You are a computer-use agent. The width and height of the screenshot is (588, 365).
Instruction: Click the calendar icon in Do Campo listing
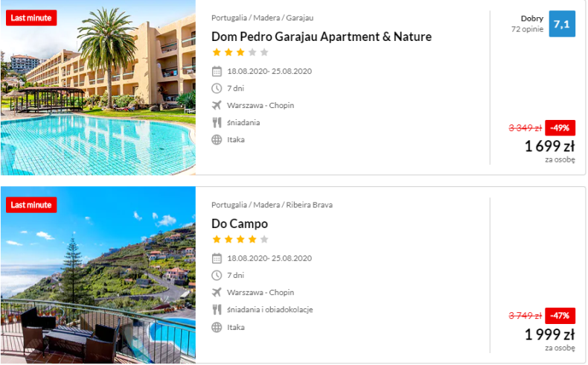[x=217, y=258]
